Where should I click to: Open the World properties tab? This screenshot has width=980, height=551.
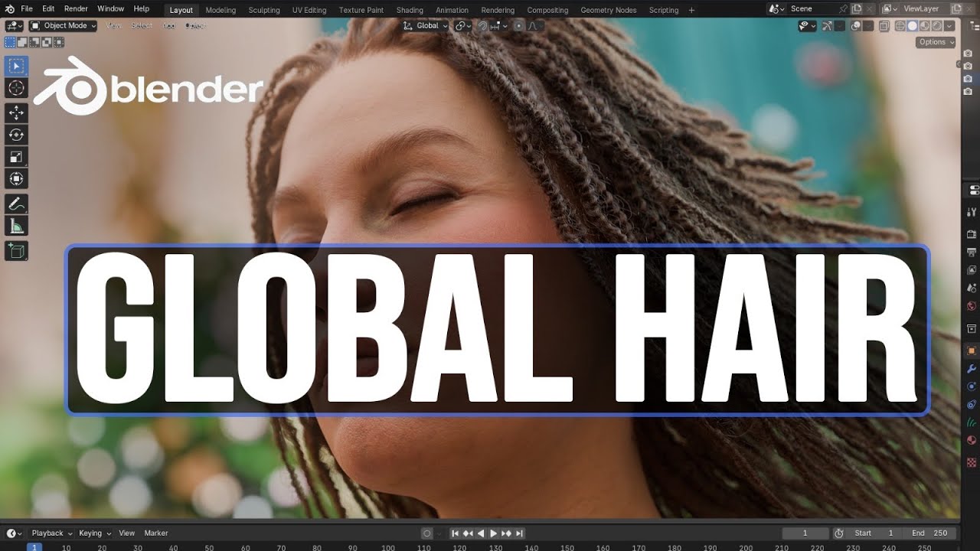coord(972,307)
